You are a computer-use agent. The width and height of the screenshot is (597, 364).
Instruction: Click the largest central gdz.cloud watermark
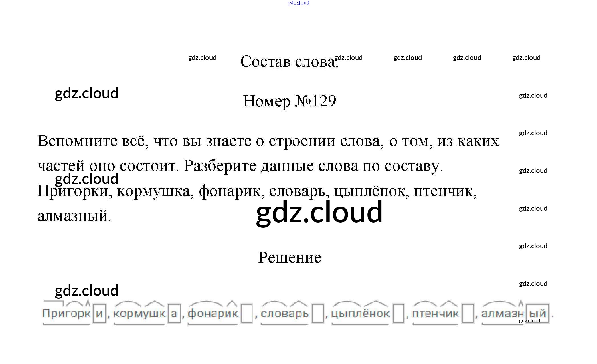click(319, 212)
